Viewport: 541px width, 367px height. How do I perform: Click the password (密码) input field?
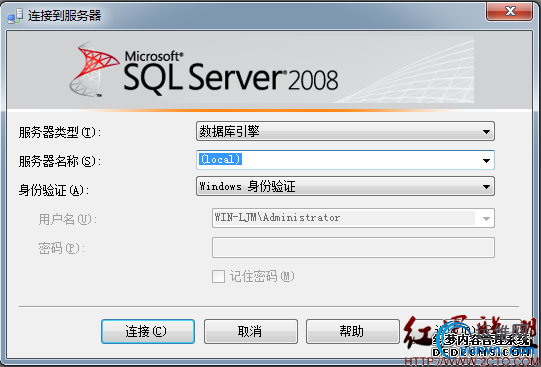[x=353, y=247]
